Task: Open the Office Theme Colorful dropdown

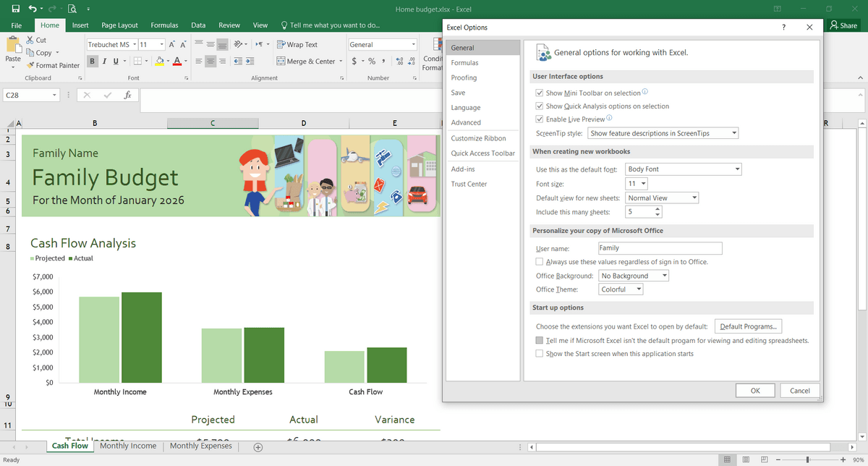Action: [x=621, y=289]
